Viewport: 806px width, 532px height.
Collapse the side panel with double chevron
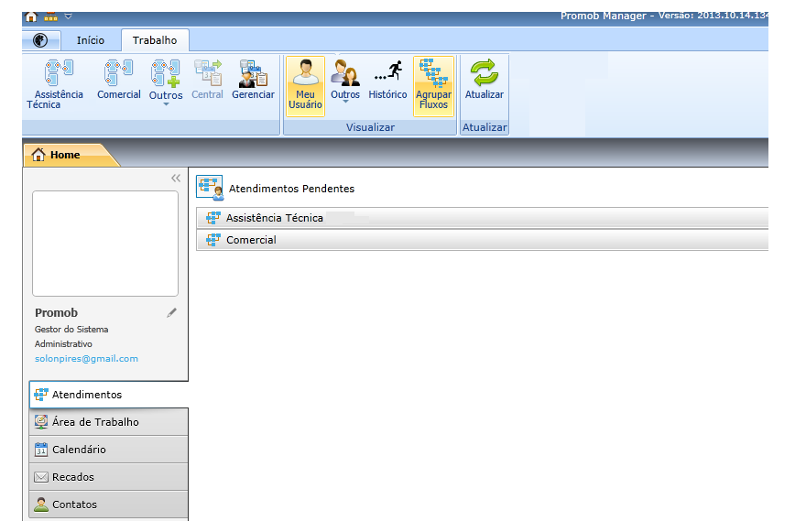click(176, 179)
